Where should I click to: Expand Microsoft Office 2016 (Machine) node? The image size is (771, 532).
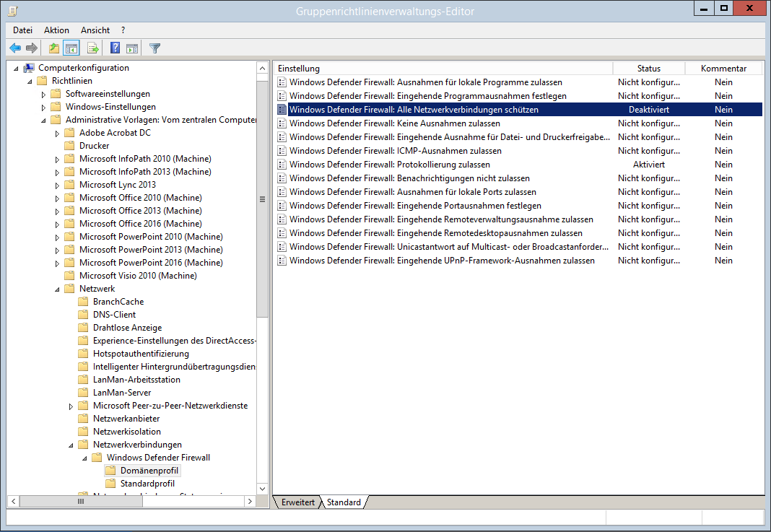click(57, 224)
